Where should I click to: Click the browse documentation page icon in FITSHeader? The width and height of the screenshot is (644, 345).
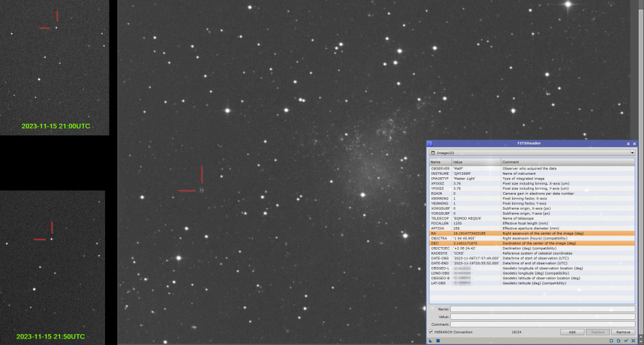[x=618, y=341]
